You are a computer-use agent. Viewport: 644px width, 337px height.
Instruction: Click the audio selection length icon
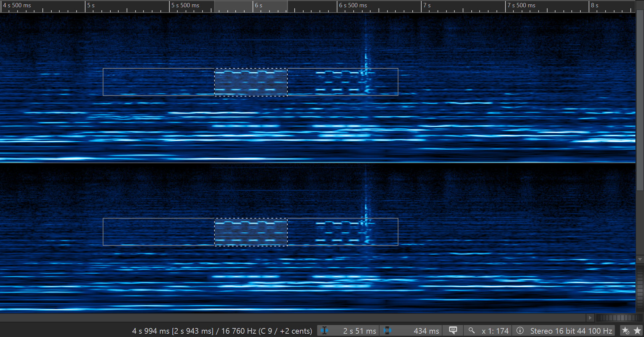tap(387, 331)
